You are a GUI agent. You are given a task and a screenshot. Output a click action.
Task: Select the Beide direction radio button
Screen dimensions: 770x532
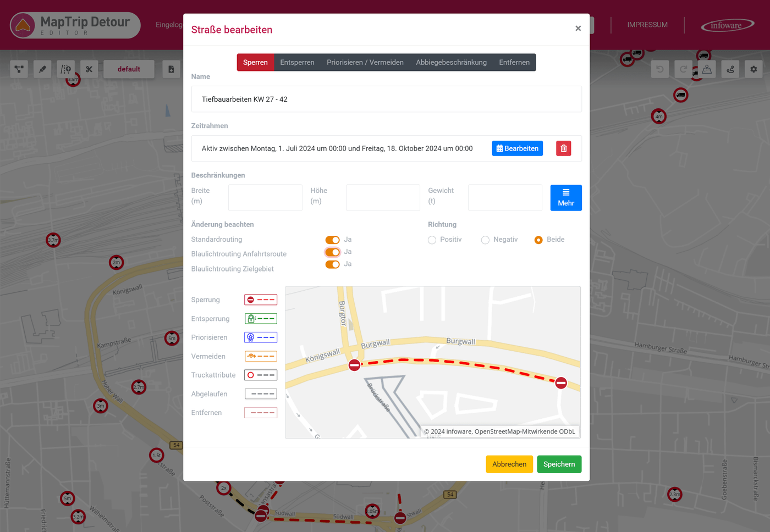point(538,240)
